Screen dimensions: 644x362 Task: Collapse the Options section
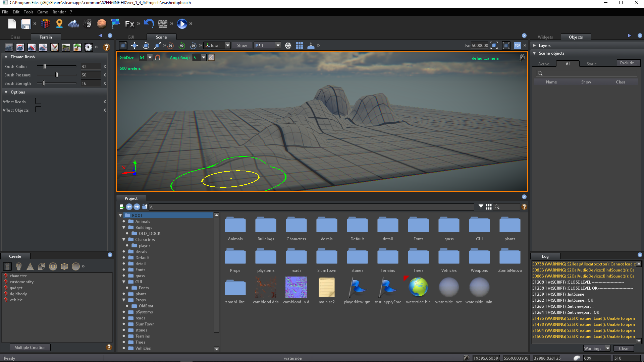tap(6, 92)
